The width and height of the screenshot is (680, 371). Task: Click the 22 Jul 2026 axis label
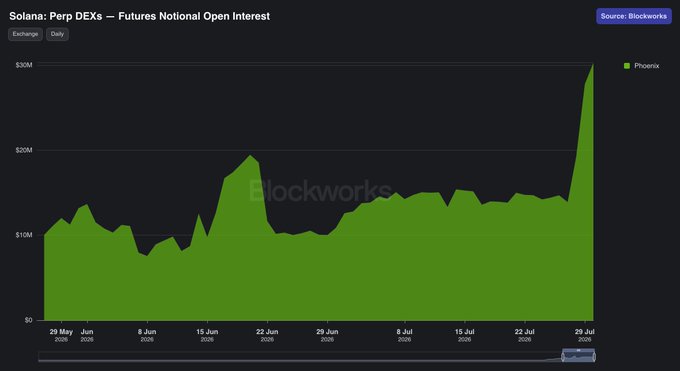pos(524,335)
